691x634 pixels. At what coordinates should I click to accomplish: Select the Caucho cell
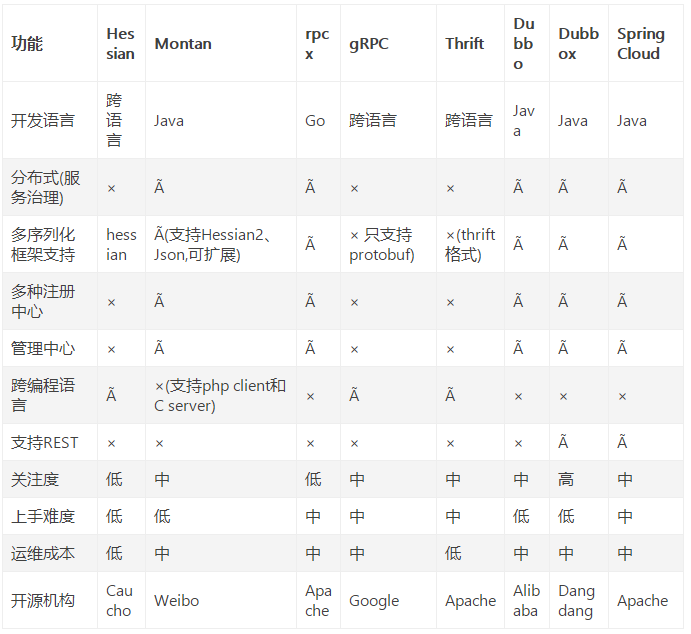pyautogui.click(x=119, y=601)
